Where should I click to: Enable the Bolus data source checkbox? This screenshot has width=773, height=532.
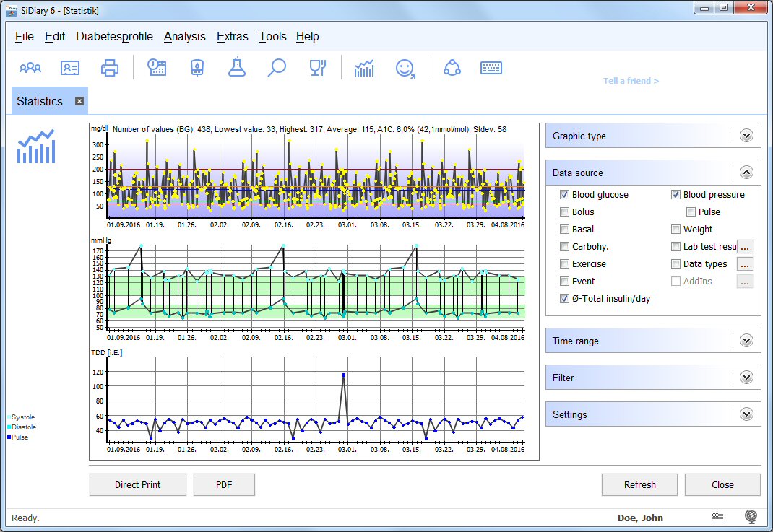tap(564, 212)
